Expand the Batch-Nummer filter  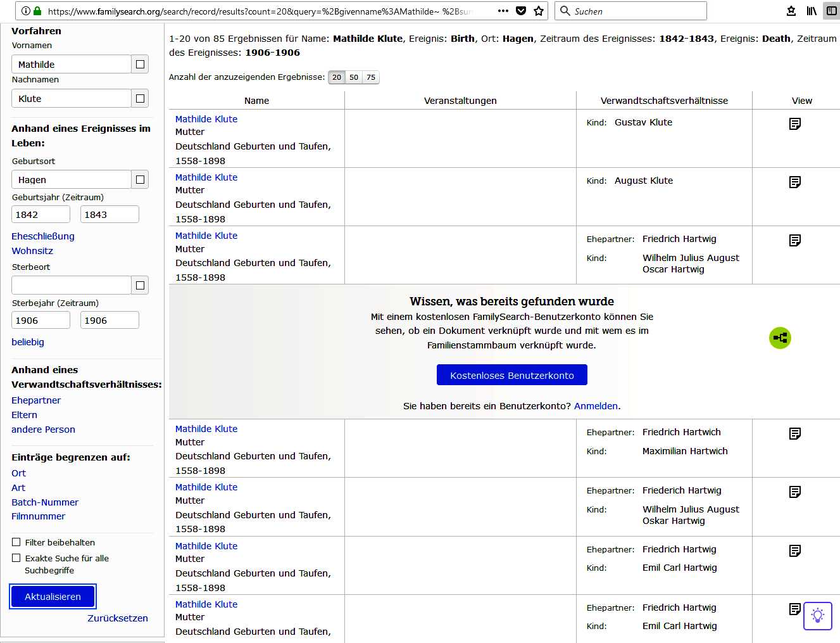click(45, 502)
